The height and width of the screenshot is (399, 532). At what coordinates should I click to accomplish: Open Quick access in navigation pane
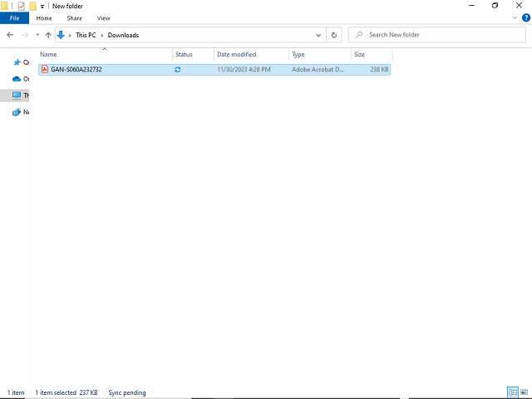21,62
